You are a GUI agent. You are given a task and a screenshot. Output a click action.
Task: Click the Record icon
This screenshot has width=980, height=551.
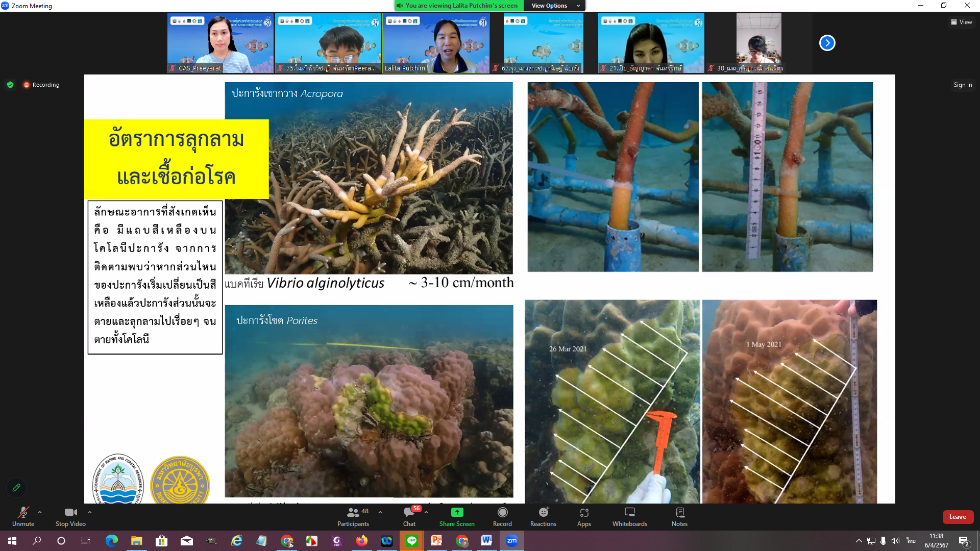(502, 516)
